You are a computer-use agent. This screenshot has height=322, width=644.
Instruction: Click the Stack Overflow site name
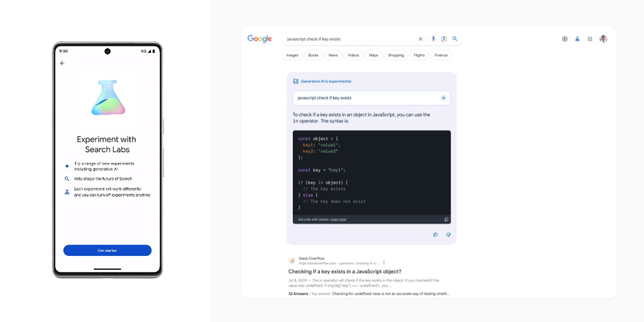311,258
